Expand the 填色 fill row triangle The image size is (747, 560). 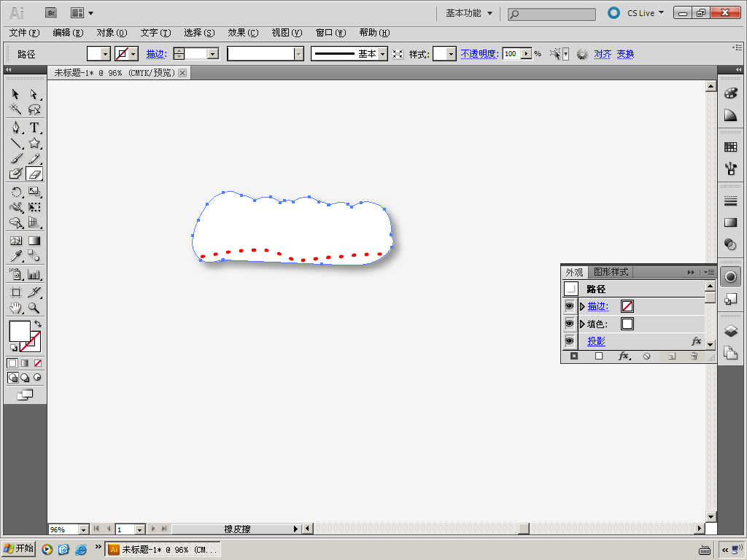(x=582, y=324)
